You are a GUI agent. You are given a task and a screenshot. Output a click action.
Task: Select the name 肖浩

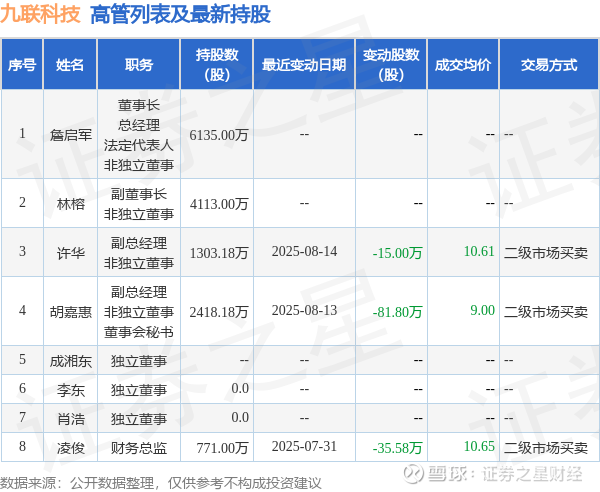(71, 419)
